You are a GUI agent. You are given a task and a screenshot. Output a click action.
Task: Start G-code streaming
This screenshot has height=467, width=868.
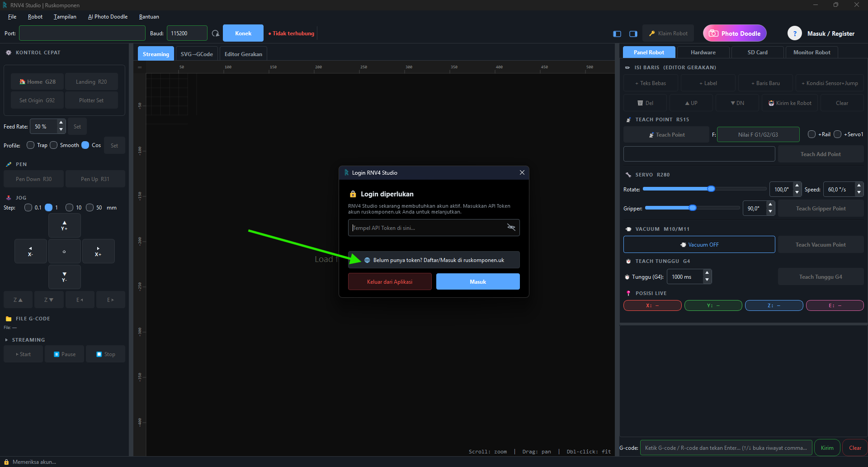tap(23, 354)
